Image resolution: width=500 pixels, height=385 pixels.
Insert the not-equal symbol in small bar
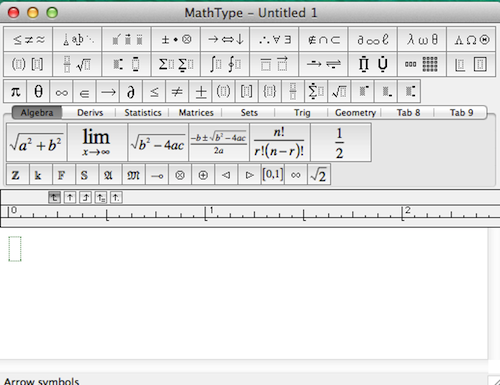(x=177, y=91)
